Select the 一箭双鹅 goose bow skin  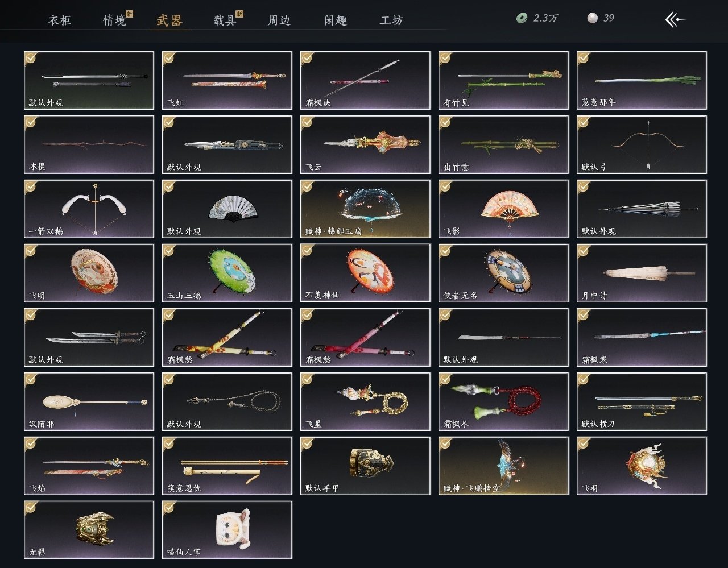(x=89, y=209)
